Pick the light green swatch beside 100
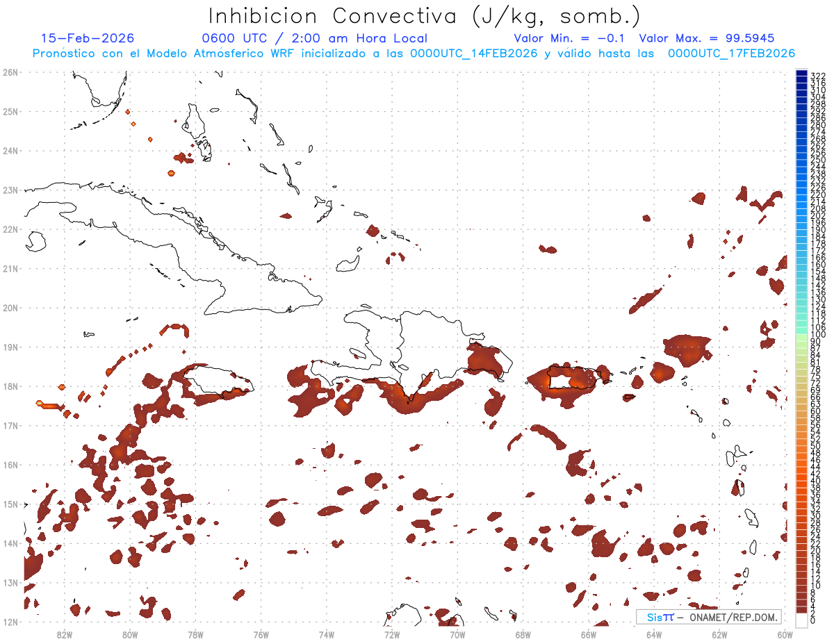Screen dimensions: 834x644 (x=802, y=337)
